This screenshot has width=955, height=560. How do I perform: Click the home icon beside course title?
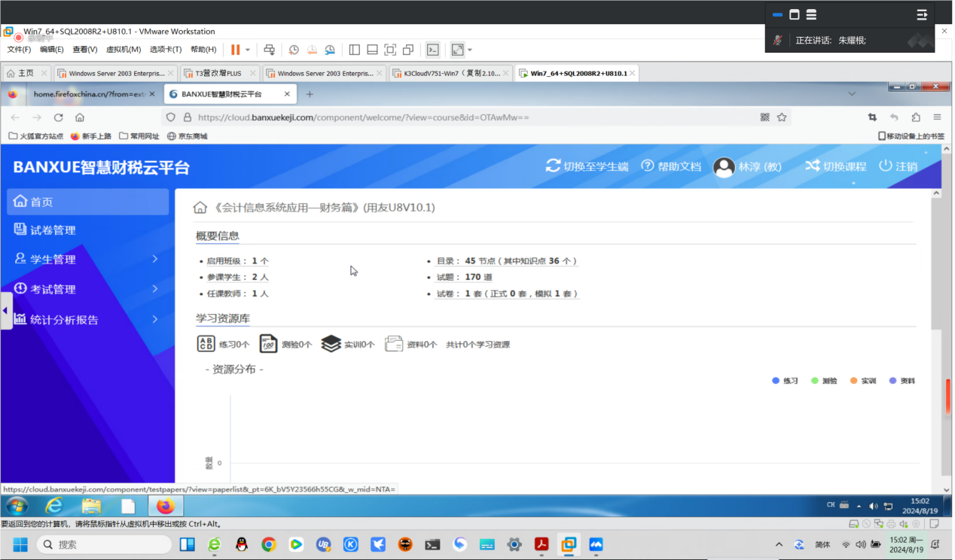200,208
